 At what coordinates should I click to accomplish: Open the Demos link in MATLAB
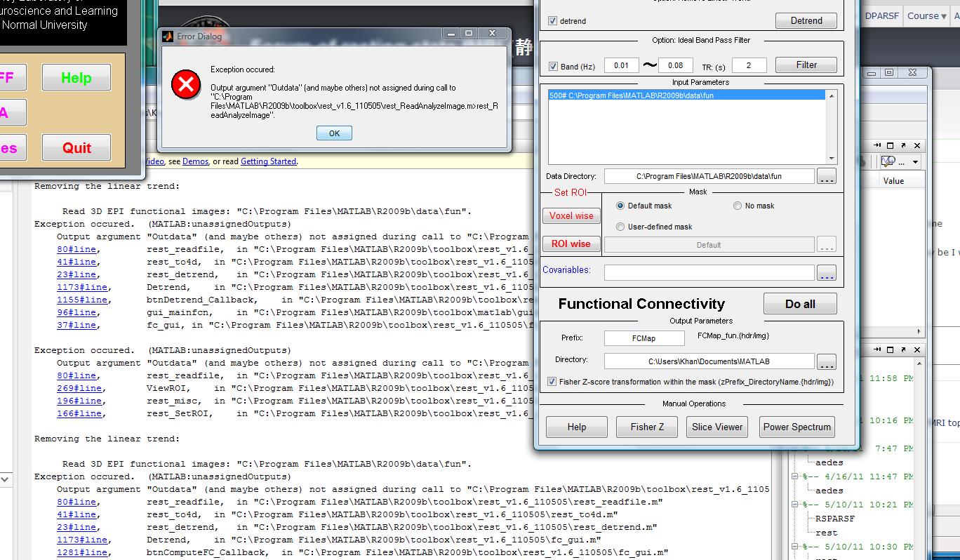click(195, 161)
